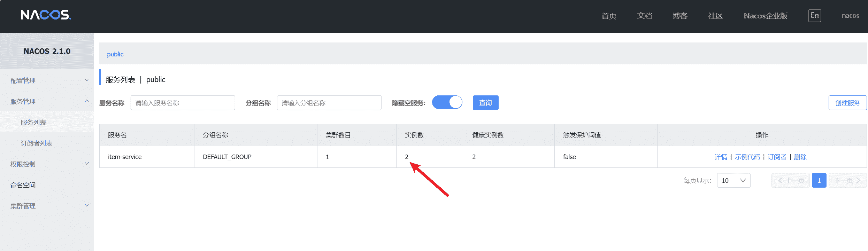
Task: Open the page size dropdown showing 10
Action: 733,180
